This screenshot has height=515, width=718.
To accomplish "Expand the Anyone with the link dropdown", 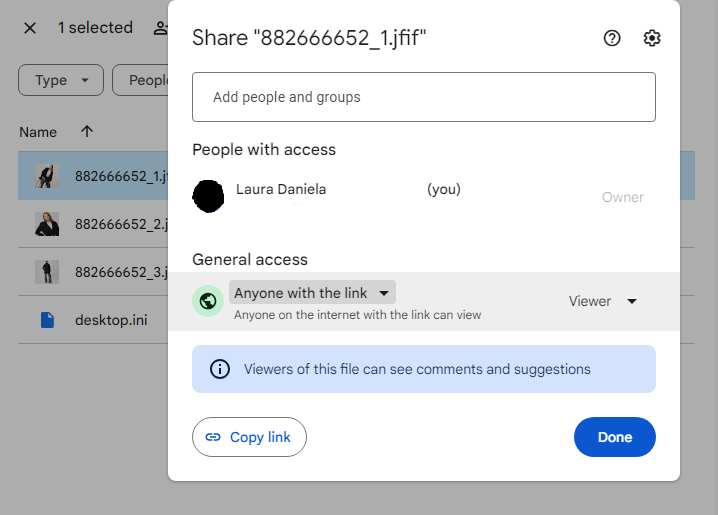I will [x=312, y=293].
